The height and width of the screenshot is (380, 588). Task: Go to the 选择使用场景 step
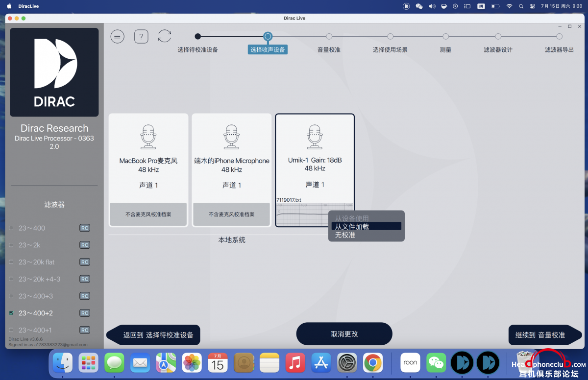390,49
